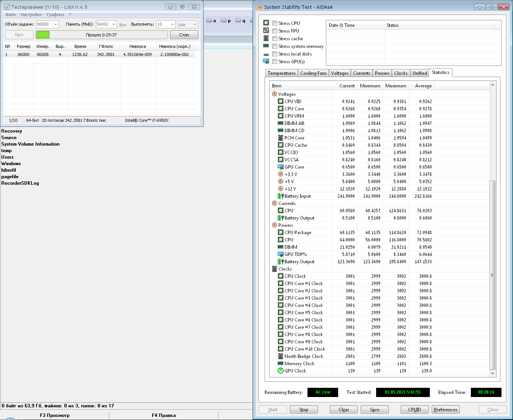Click the Clear button
This screenshot has width=513, height=420.
[x=344, y=410]
